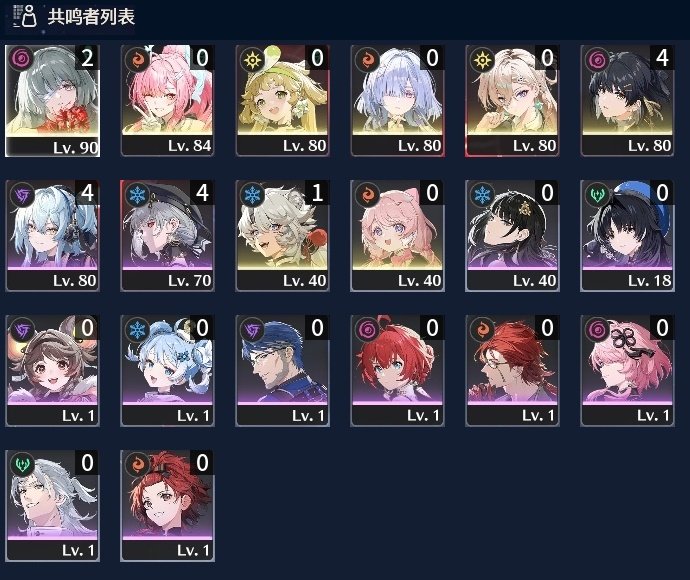Click the black-haired Lv. 80 card with 4
The width and height of the screenshot is (690, 580).
[x=627, y=101]
